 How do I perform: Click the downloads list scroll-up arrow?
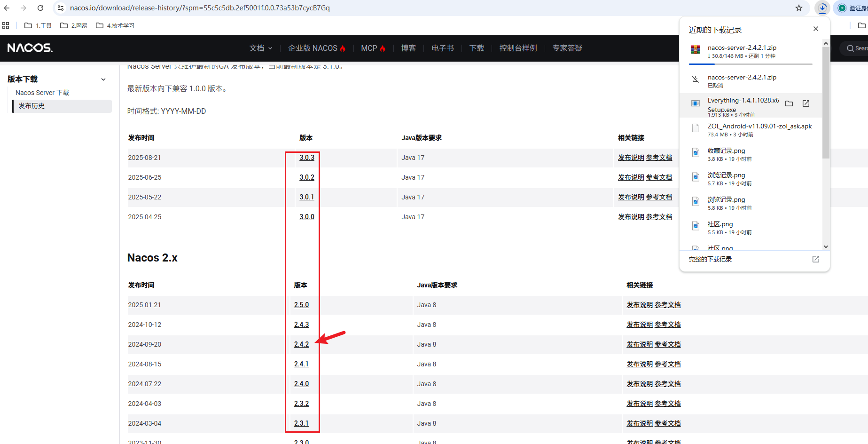coord(826,43)
